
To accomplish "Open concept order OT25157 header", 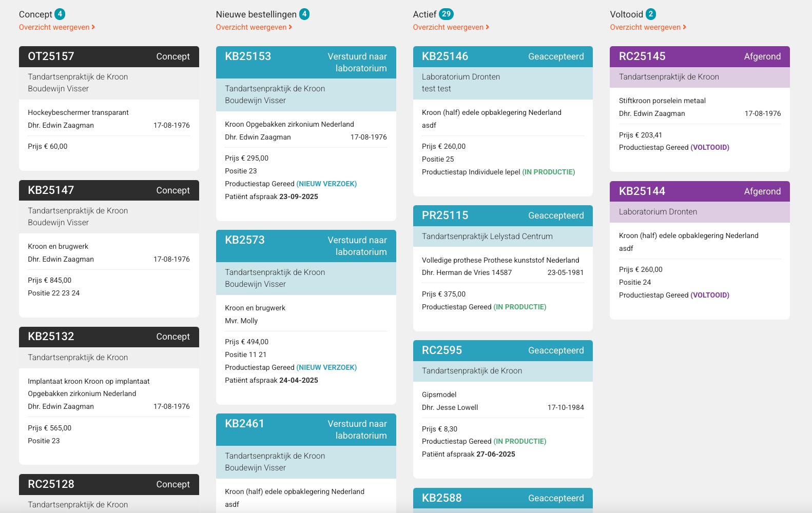I will [109, 56].
